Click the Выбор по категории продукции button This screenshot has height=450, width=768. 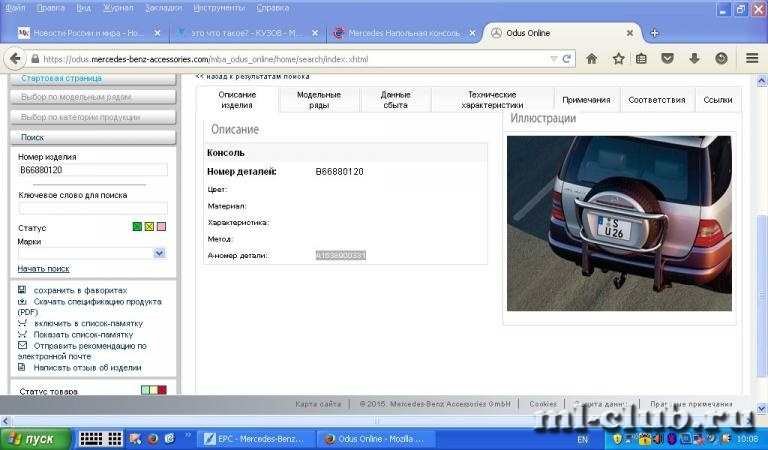coord(93,117)
